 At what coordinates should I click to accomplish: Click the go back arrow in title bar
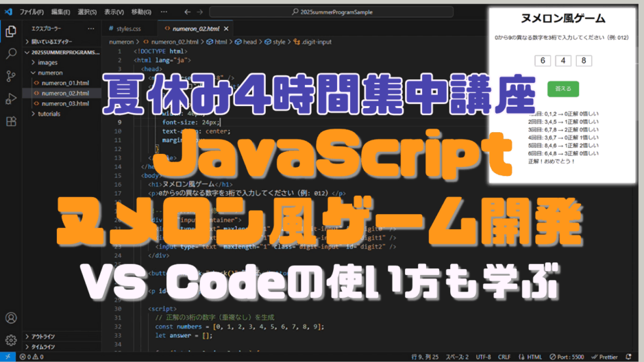pos(188,12)
